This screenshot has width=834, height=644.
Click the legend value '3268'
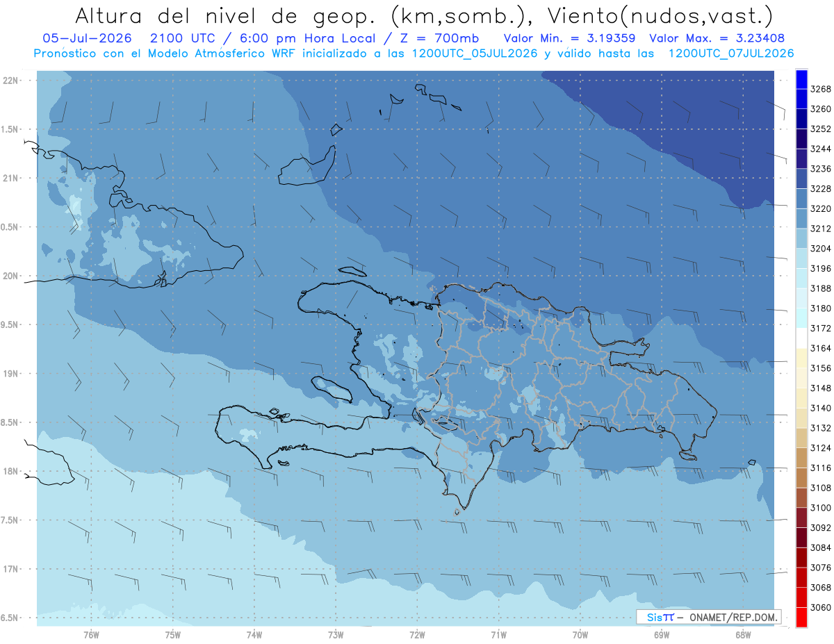click(821, 89)
